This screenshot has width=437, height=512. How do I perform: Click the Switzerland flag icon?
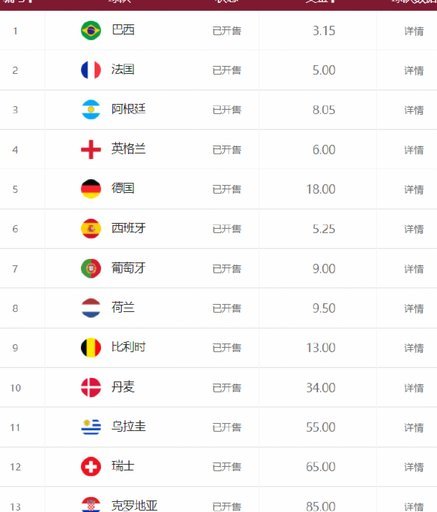click(x=91, y=467)
